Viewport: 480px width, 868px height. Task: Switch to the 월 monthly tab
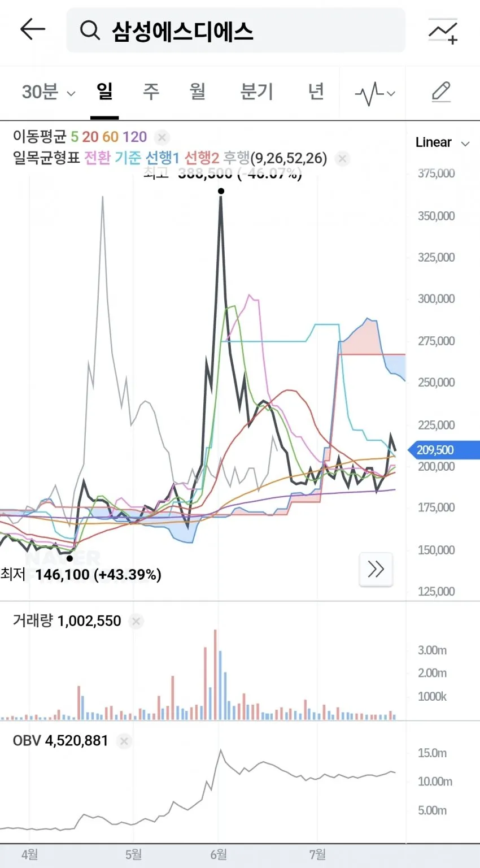197,91
